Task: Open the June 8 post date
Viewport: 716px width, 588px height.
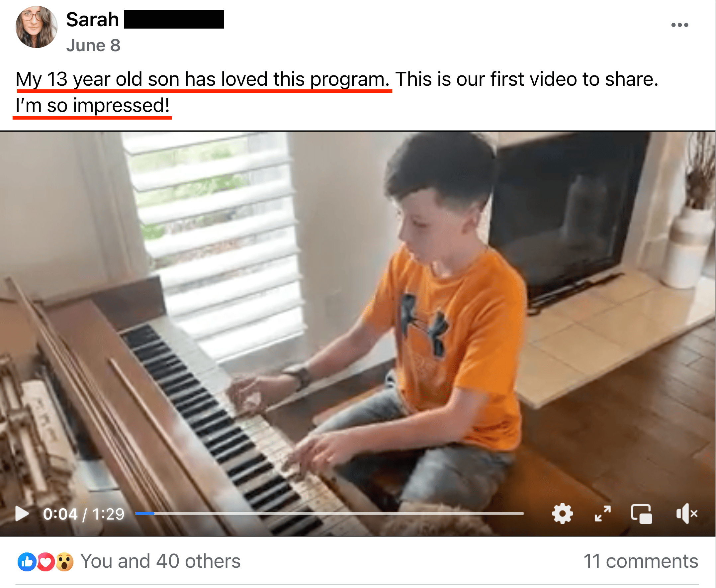Action: (x=93, y=46)
